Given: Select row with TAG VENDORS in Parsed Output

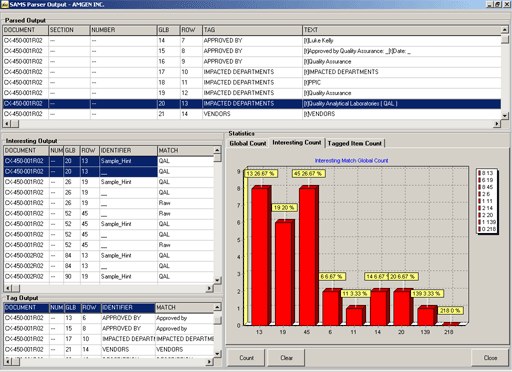Looking at the screenshot, I should pos(252,114).
